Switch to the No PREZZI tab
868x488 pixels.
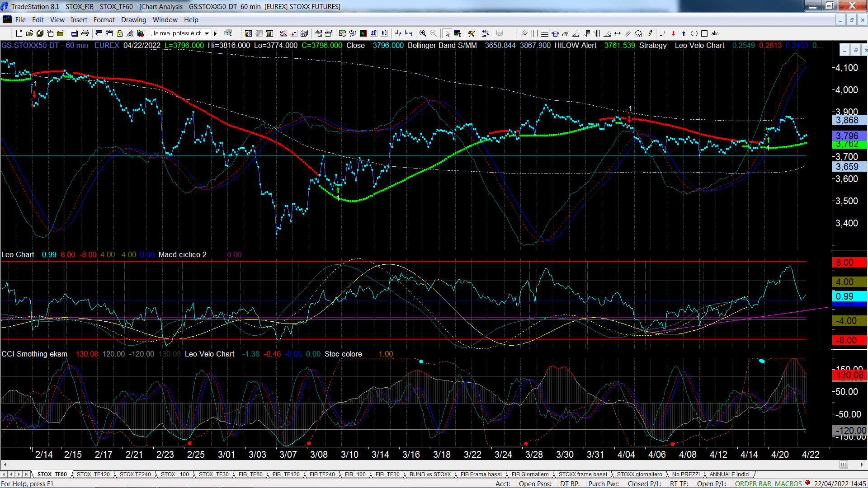click(686, 474)
